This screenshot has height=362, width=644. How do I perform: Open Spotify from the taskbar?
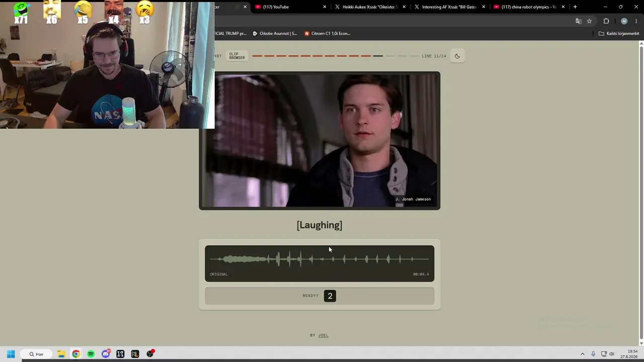click(x=91, y=354)
